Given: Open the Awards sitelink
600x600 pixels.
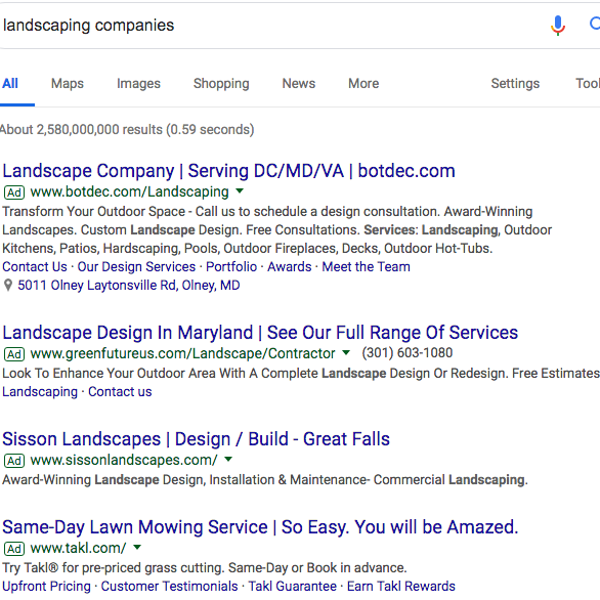Looking at the screenshot, I should (289, 267).
